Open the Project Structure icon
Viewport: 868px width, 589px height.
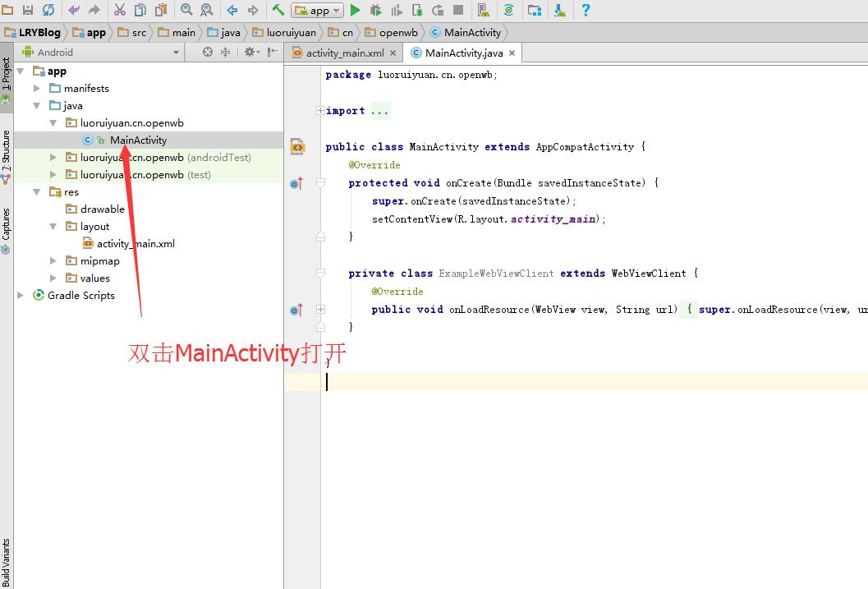click(x=535, y=10)
